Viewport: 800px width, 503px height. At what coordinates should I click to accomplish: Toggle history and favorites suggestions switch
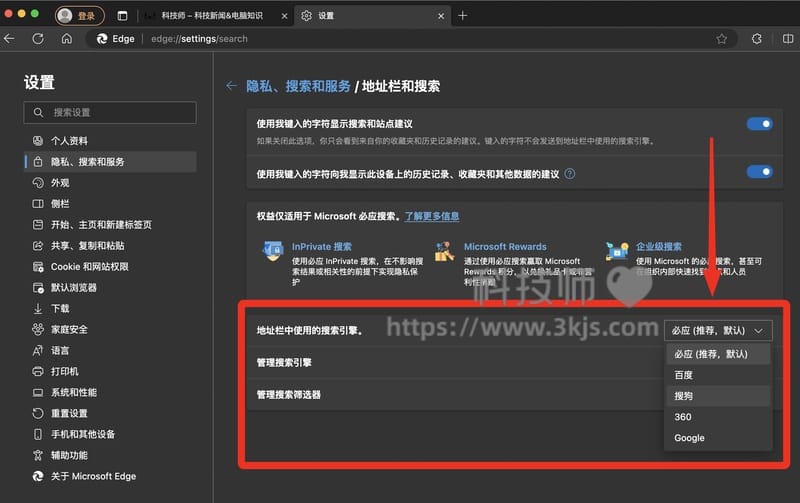pyautogui.click(x=759, y=172)
